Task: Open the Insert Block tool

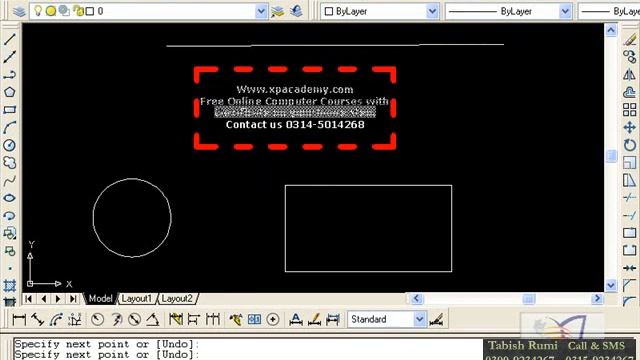Action: 9,233
